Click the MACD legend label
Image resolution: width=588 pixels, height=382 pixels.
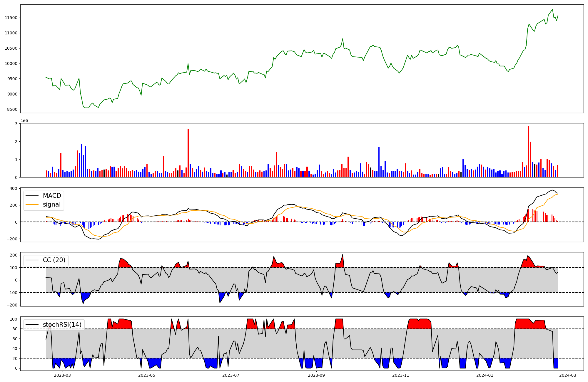[52, 196]
